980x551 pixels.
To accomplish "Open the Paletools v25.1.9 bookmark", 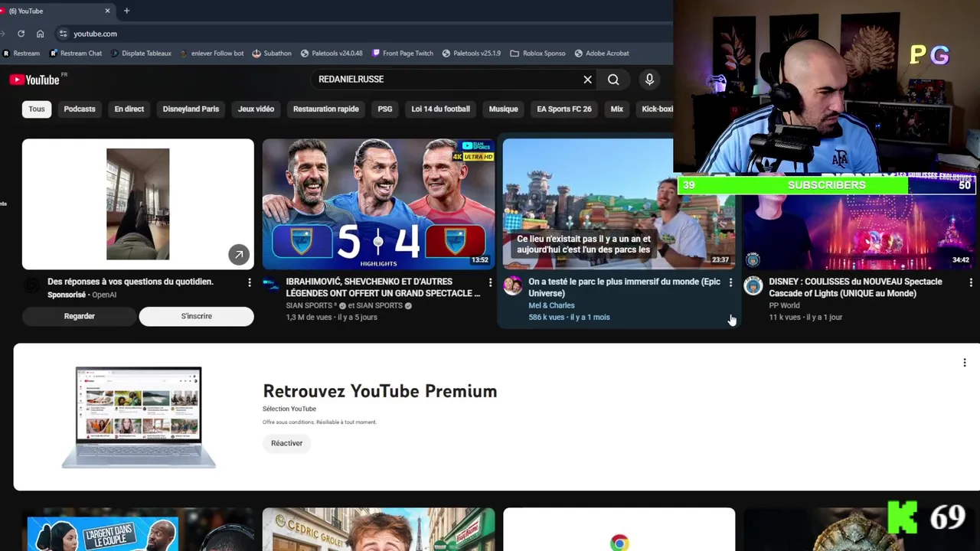I will [x=471, y=54].
